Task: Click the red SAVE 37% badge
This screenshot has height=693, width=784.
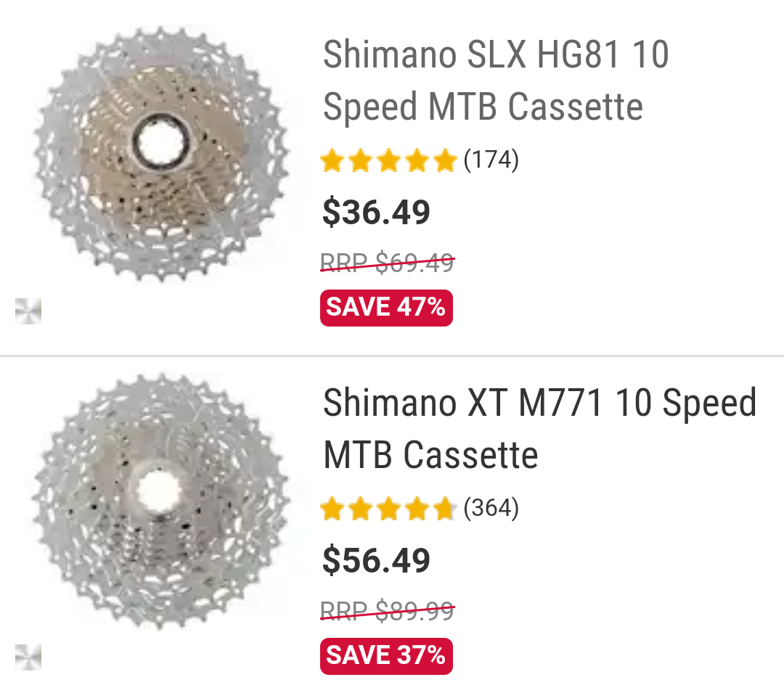Action: (x=386, y=655)
